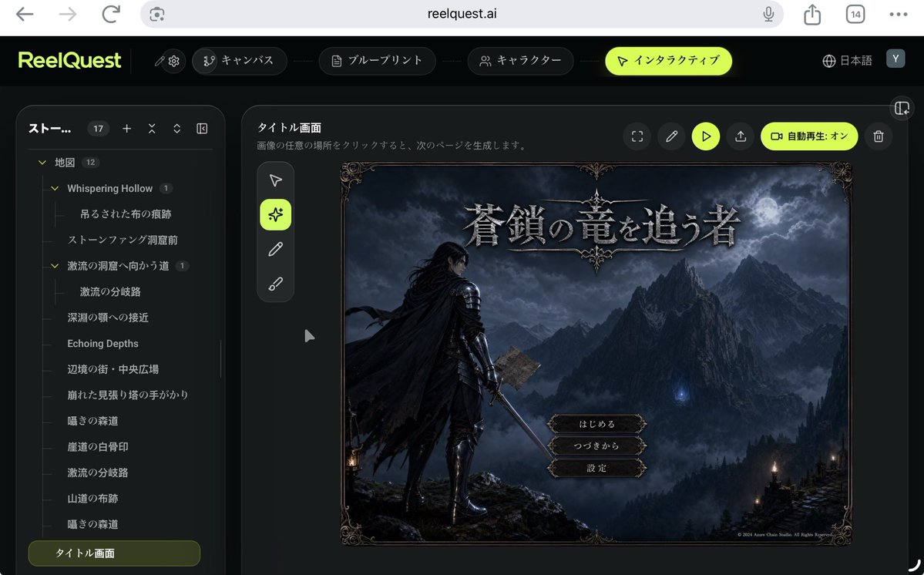Viewport: 924px width, 575px height.
Task: Collapse the Whispering Hollow node chevron
Action: 55,189
